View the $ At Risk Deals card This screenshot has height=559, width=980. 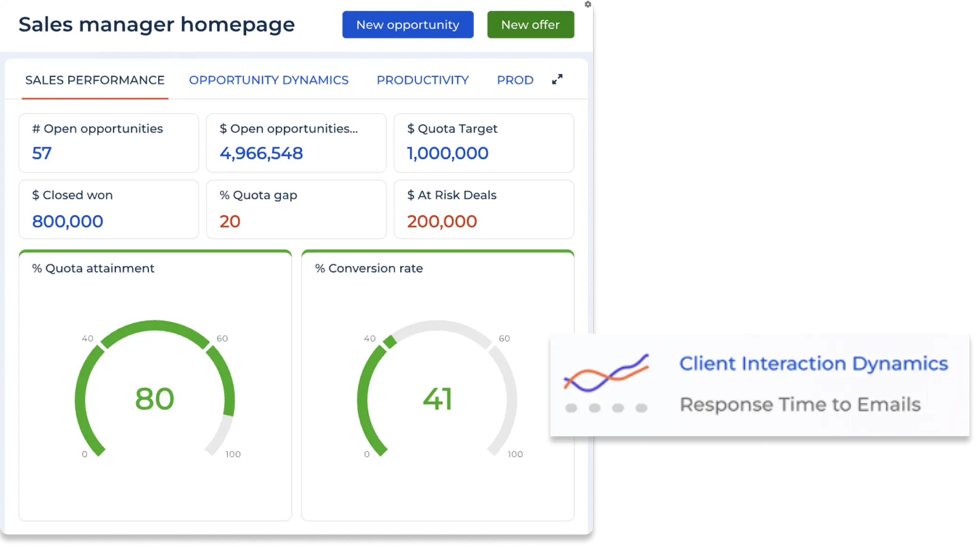coord(484,209)
